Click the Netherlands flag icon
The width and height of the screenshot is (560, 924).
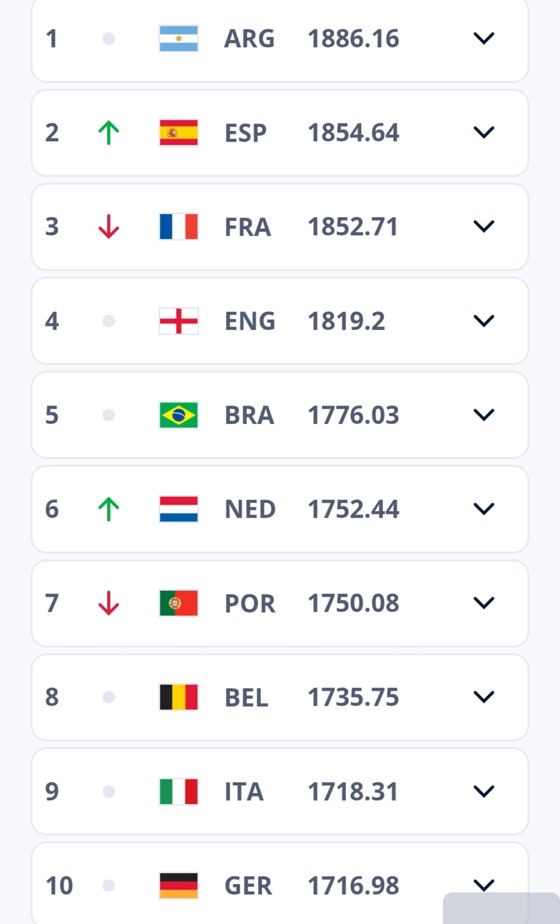tap(179, 509)
